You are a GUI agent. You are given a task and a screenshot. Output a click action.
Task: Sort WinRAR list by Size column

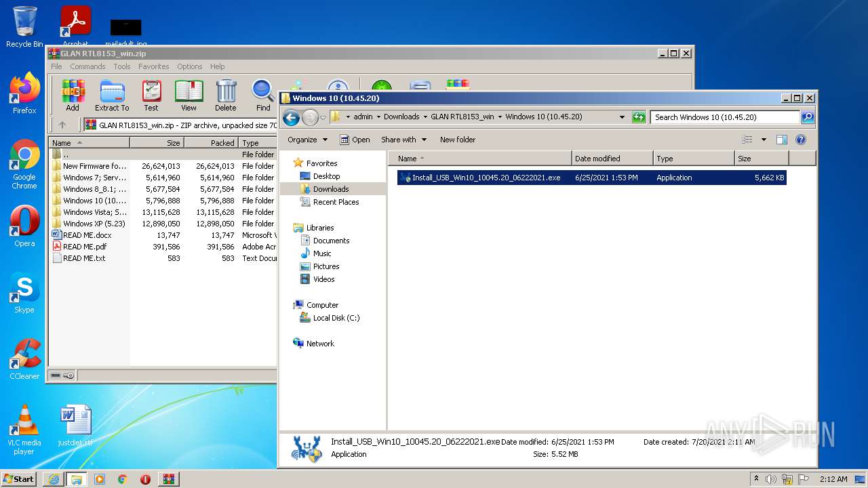157,143
